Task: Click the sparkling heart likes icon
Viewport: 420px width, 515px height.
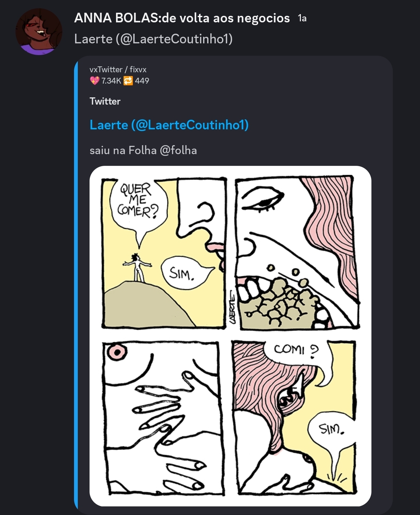Action: pos(94,81)
